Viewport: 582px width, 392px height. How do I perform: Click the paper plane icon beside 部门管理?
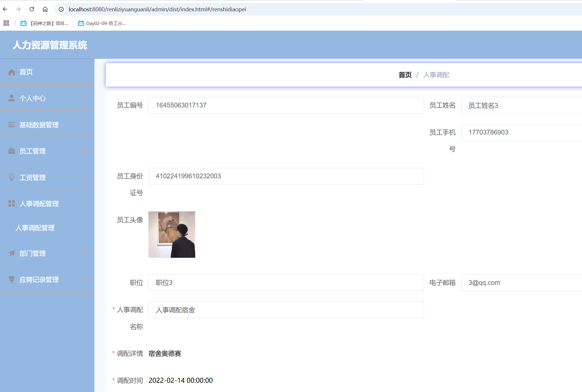point(12,253)
